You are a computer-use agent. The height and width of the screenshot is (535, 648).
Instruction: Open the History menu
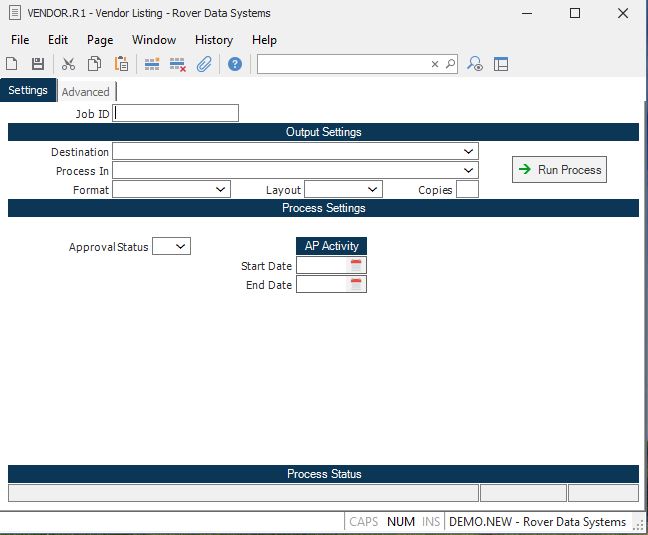[x=213, y=40]
